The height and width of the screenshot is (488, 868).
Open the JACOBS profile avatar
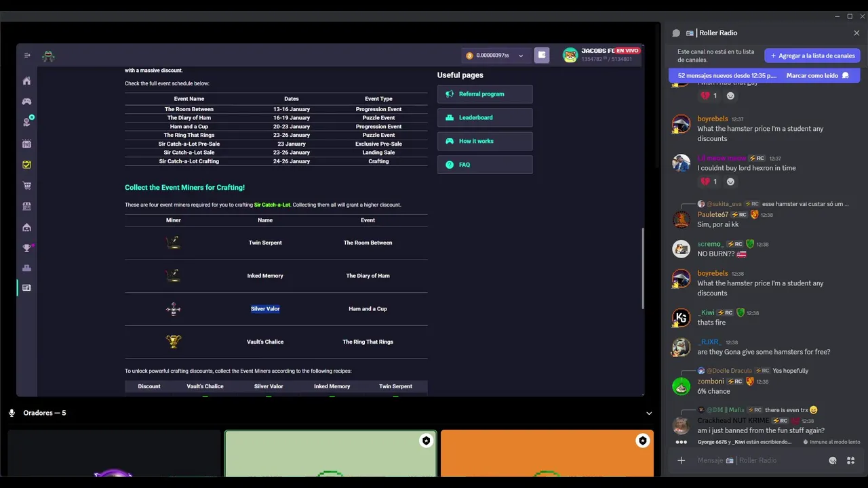(x=570, y=56)
